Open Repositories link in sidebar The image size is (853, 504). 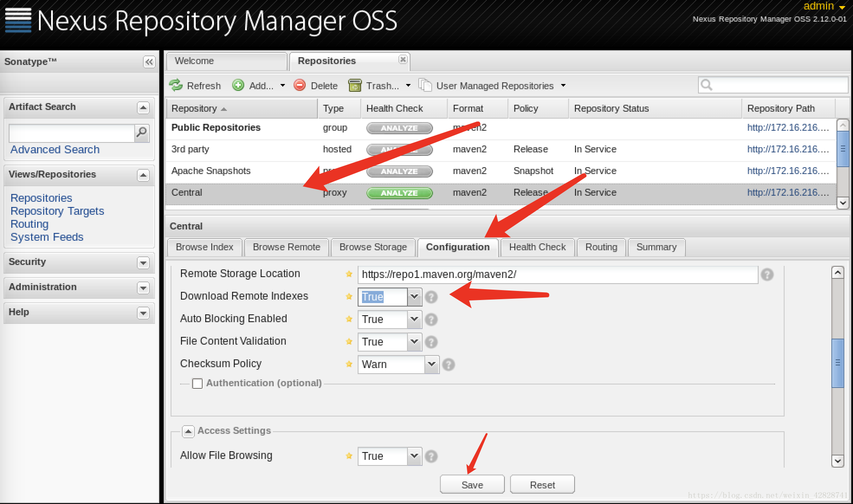[41, 198]
